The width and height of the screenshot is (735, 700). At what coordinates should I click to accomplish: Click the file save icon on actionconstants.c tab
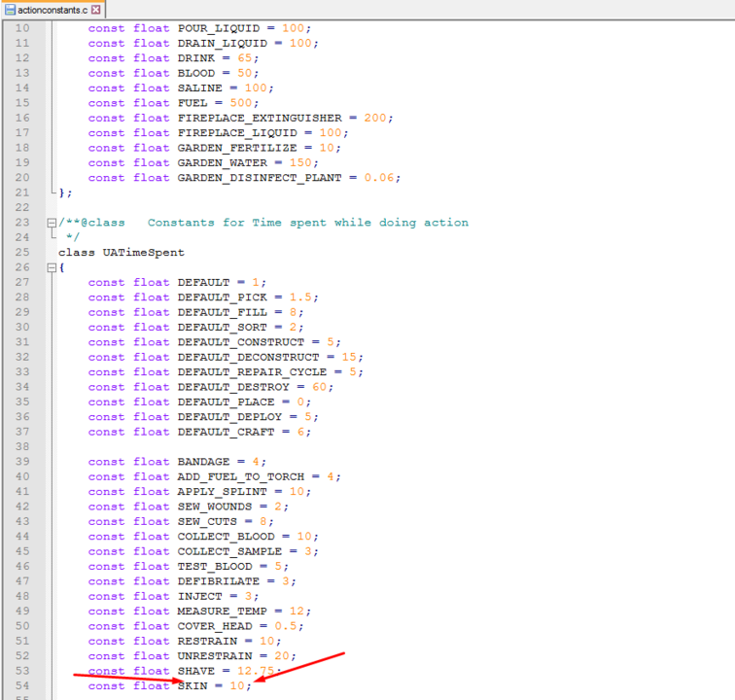(11, 10)
